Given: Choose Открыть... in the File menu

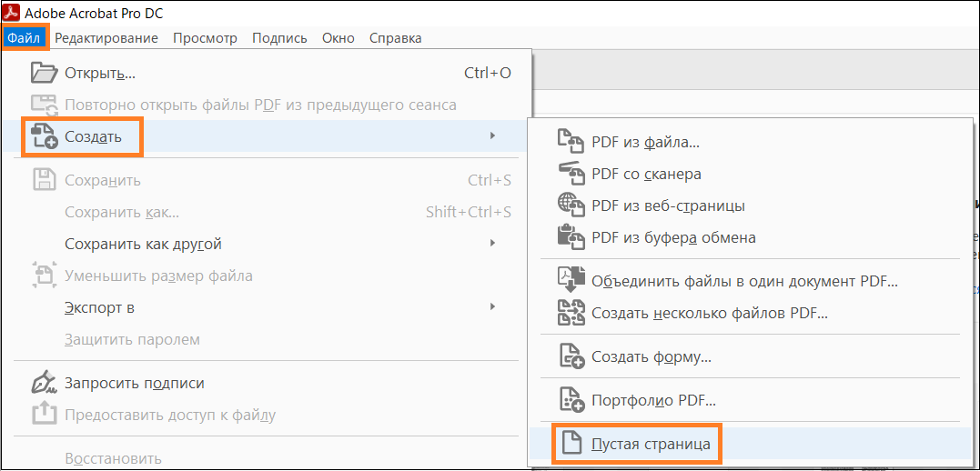Looking at the screenshot, I should (x=100, y=73).
